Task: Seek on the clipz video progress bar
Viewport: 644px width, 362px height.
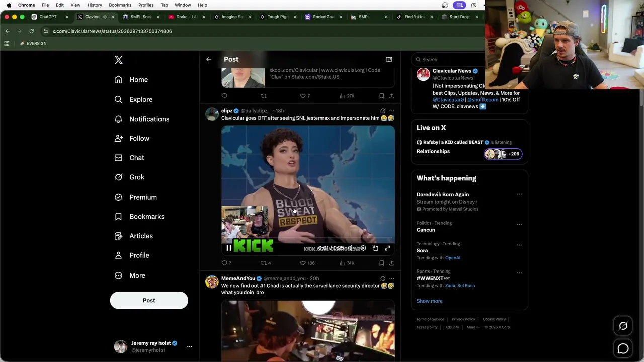Action: (x=308, y=238)
